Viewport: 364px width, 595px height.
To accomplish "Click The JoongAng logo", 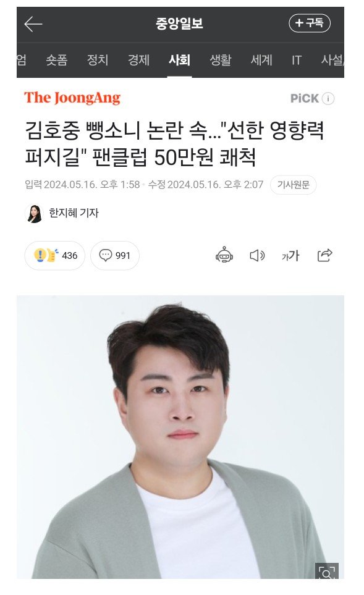I will [72, 98].
